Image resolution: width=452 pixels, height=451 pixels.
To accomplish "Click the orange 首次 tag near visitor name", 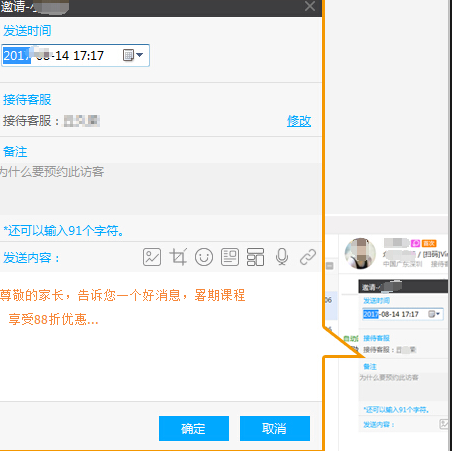I will 429,243.
